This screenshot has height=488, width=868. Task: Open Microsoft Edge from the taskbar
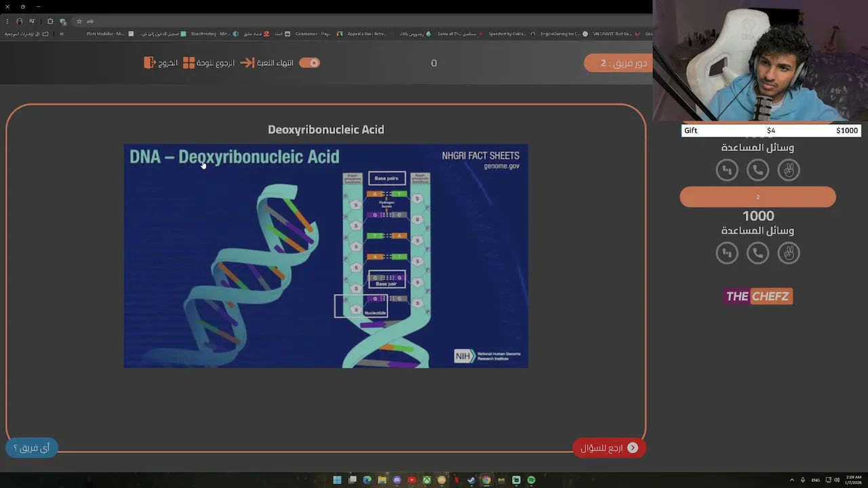point(367,480)
